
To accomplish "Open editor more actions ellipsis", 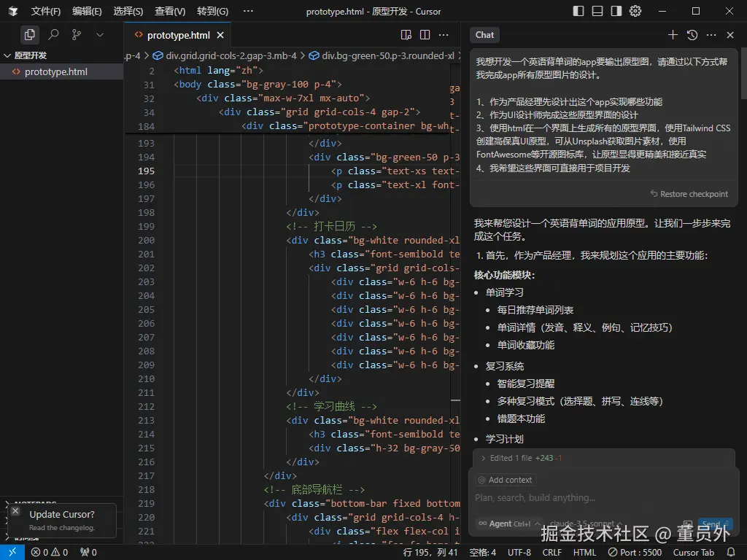I will (x=444, y=35).
